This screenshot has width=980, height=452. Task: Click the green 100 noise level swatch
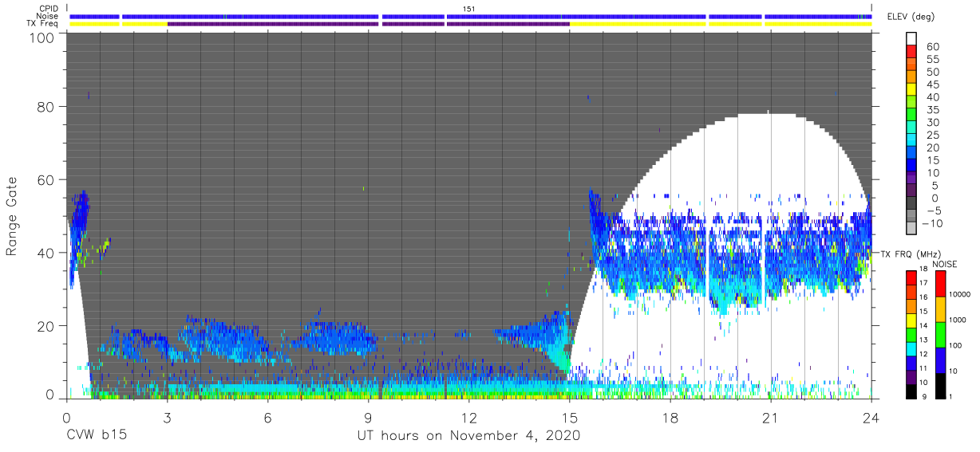coord(940,335)
